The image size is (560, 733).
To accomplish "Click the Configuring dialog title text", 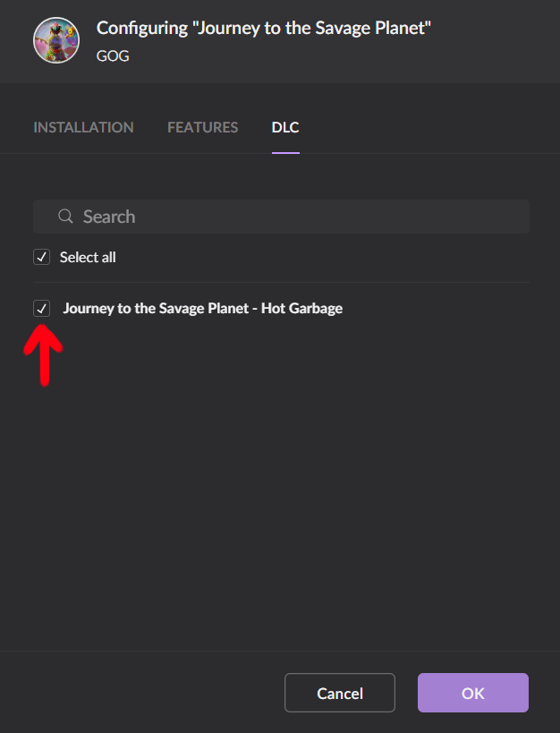I will 264,28.
